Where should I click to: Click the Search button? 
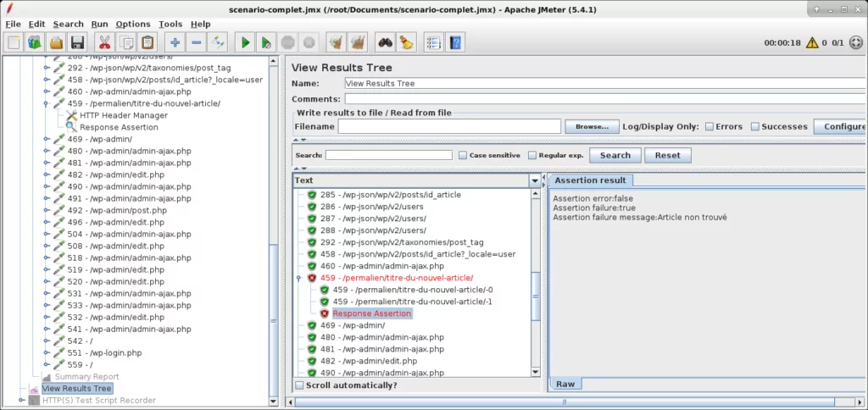(x=615, y=156)
